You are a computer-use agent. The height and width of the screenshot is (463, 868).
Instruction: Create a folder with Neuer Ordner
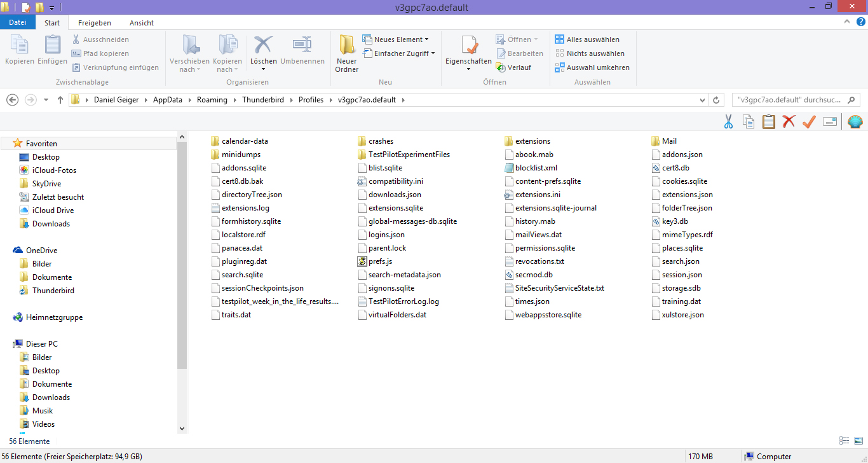(347, 54)
